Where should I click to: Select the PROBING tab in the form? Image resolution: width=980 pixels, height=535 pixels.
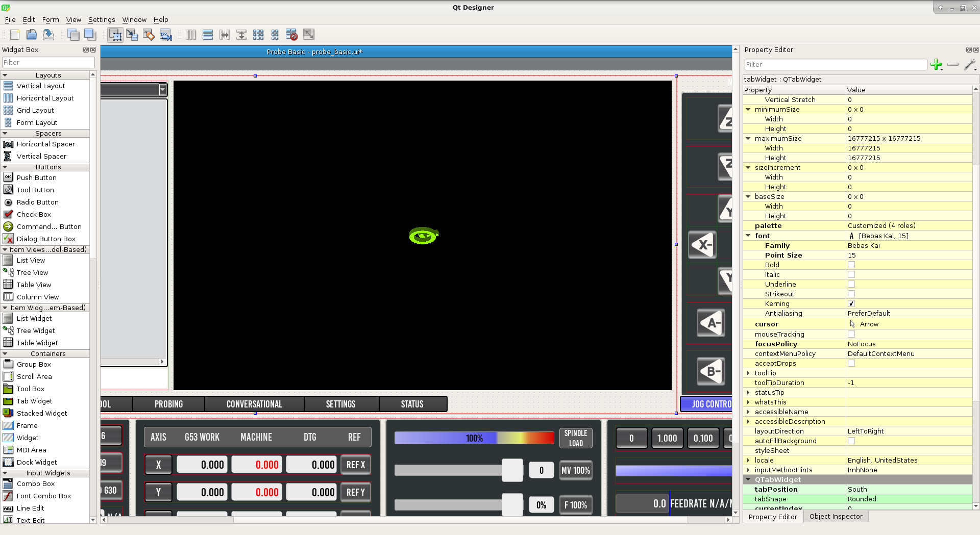168,404
